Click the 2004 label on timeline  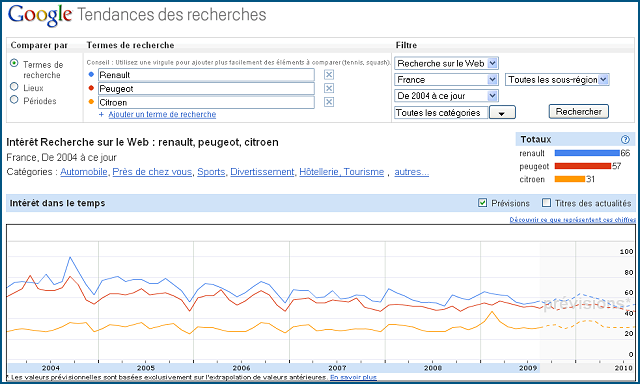[x=51, y=368]
